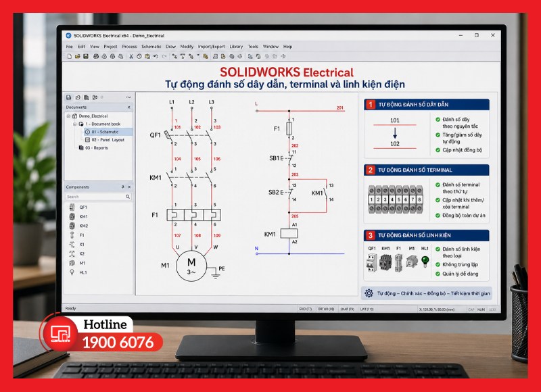Click the SOLIDWORKS Electrical app logo in title bar
Viewport: 541px width, 392px height.
click(68, 36)
